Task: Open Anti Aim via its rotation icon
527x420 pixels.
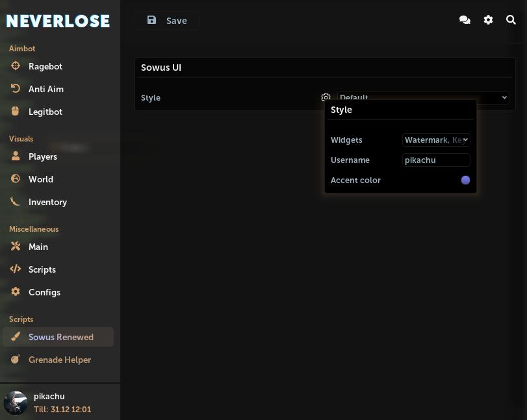Action: (x=16, y=88)
